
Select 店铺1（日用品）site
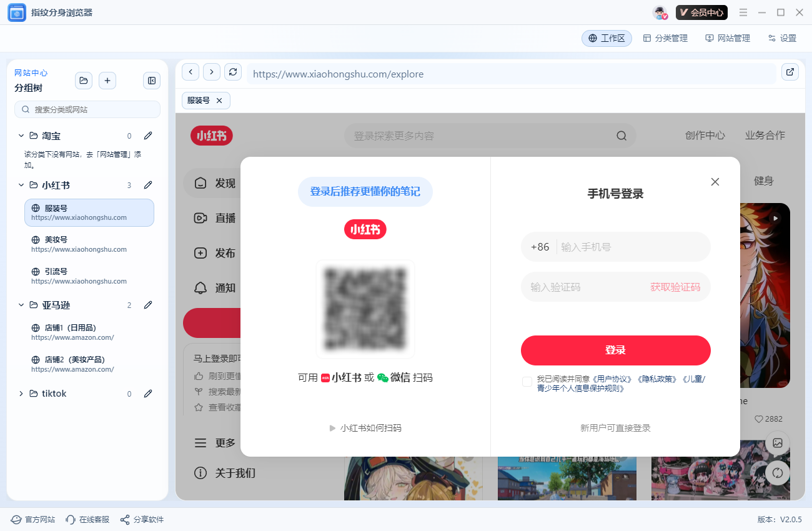click(x=89, y=332)
